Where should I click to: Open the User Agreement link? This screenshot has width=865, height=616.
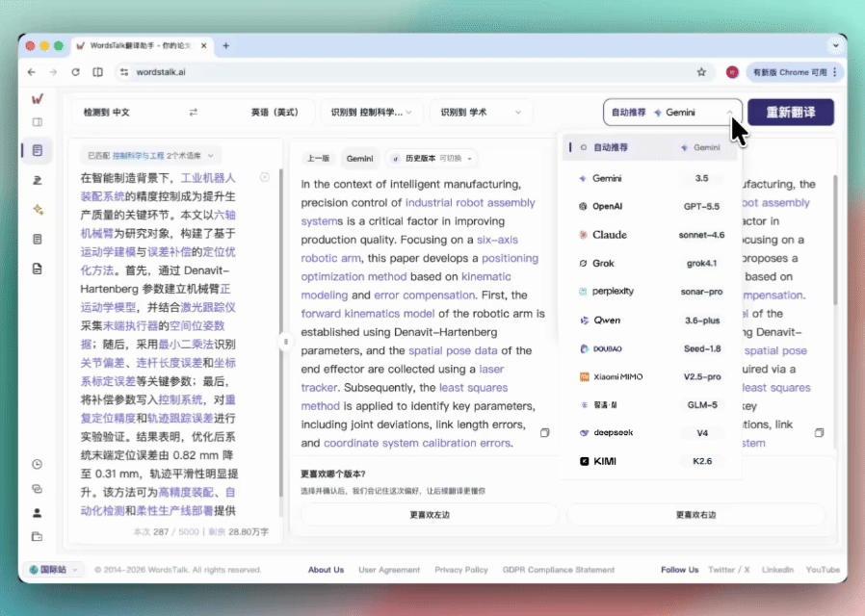pos(389,570)
